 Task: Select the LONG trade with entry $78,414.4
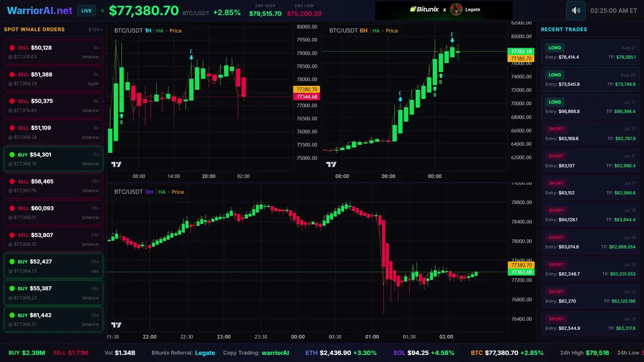[x=590, y=52]
